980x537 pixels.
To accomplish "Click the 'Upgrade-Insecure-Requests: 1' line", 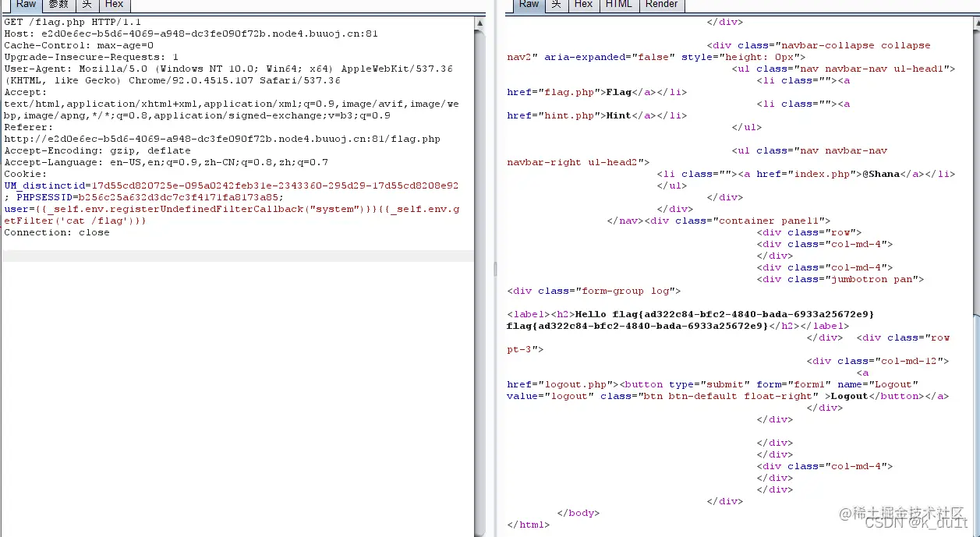I will point(91,58).
